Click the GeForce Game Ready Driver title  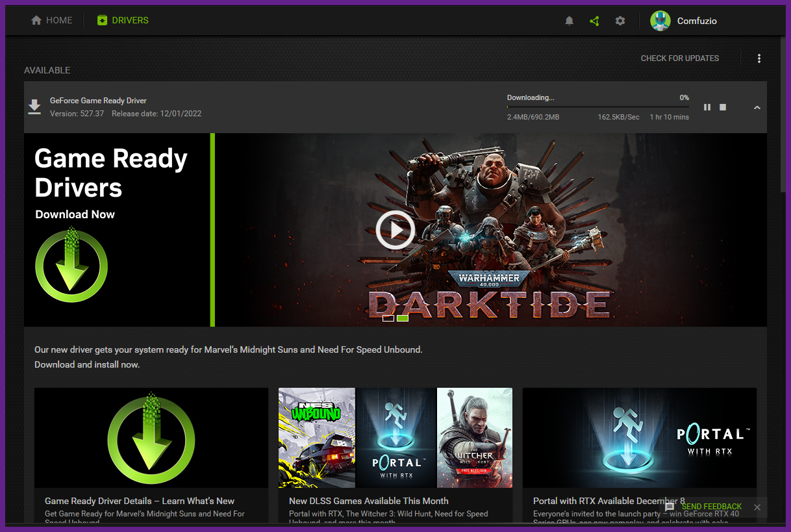98,101
